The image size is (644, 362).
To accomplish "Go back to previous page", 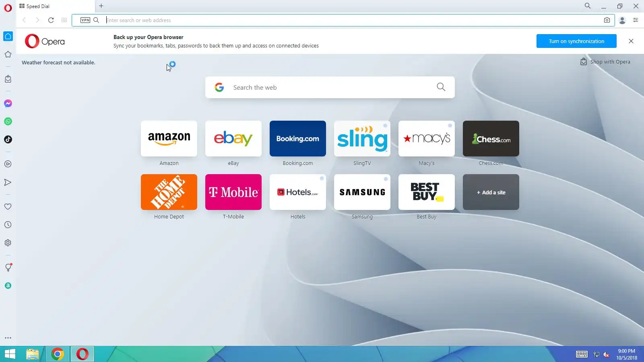I will (24, 20).
